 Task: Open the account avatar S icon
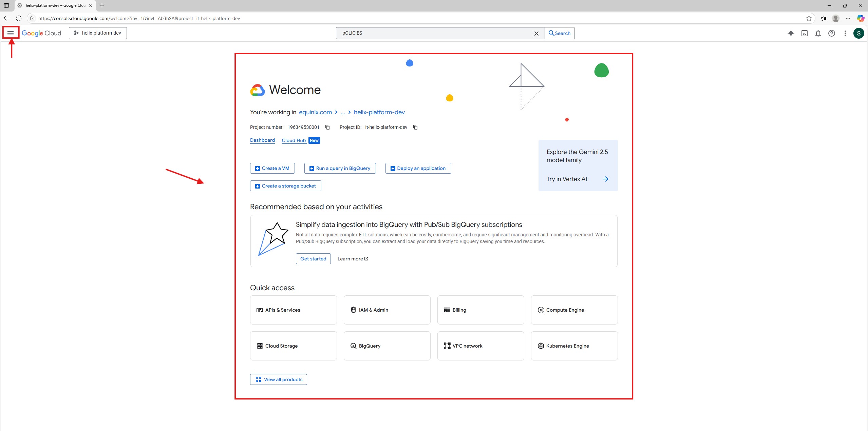pyautogui.click(x=858, y=33)
